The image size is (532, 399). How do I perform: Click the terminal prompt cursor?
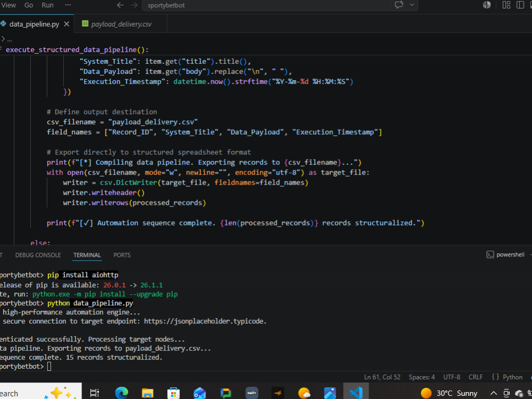coord(49,367)
